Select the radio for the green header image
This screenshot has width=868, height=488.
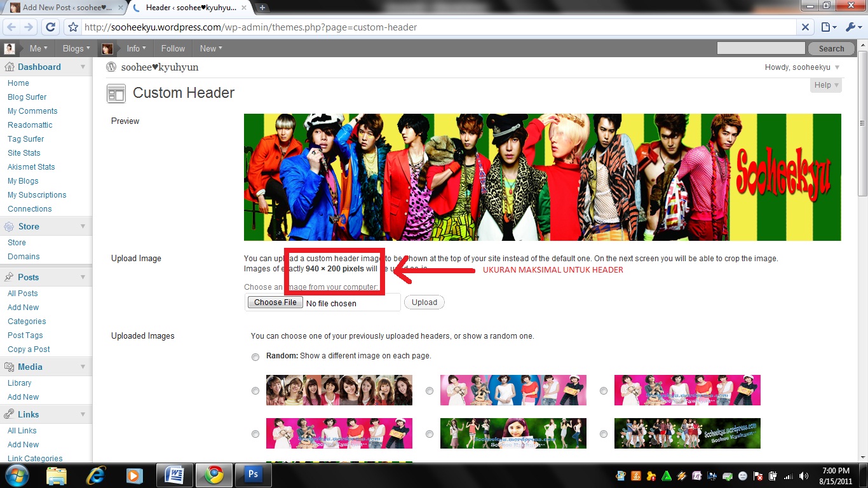coord(430,434)
